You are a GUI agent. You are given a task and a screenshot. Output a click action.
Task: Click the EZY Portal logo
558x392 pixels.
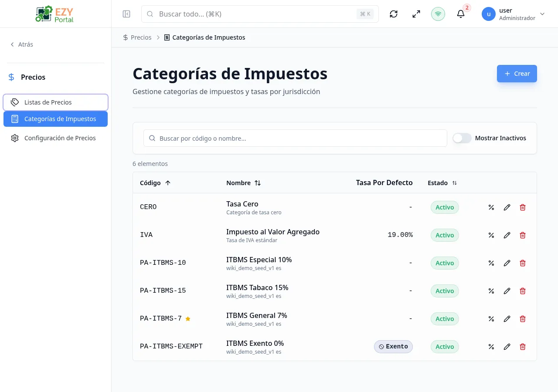tap(54, 14)
